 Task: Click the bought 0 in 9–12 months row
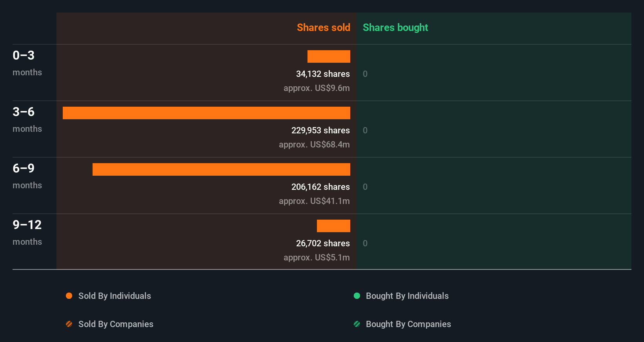(x=365, y=244)
